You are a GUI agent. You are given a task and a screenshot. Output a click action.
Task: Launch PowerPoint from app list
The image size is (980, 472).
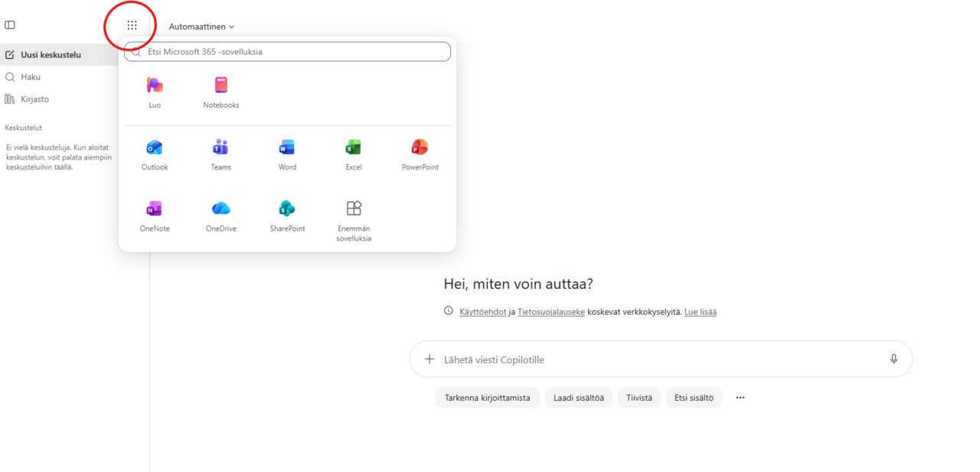(x=420, y=155)
